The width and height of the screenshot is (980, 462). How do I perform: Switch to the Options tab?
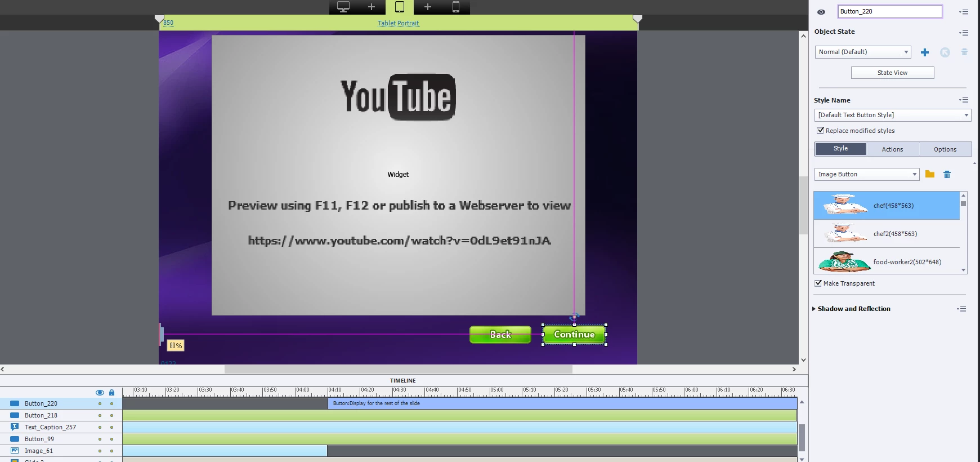pyautogui.click(x=945, y=149)
